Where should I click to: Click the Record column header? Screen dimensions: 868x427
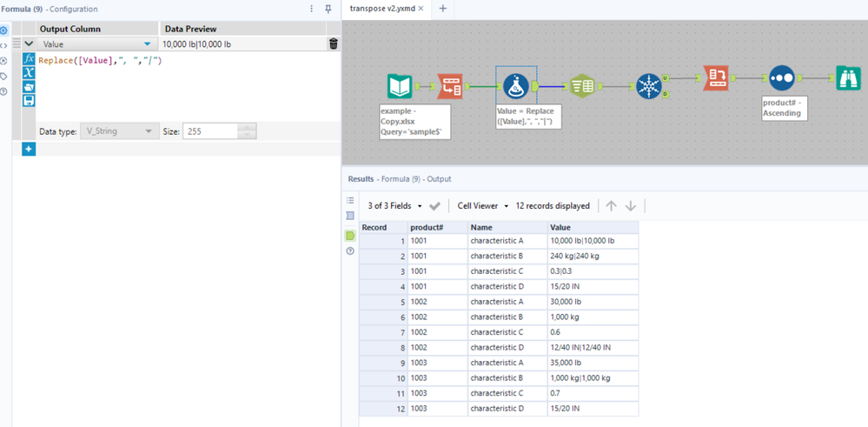(x=383, y=227)
